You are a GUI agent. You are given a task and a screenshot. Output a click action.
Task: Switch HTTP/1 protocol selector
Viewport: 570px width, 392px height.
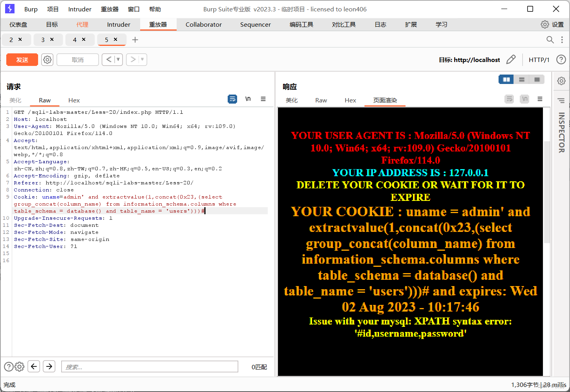click(x=539, y=60)
